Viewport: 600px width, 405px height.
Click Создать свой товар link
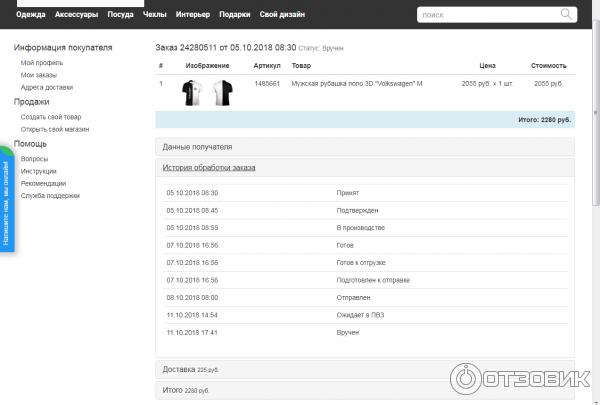click(x=51, y=117)
